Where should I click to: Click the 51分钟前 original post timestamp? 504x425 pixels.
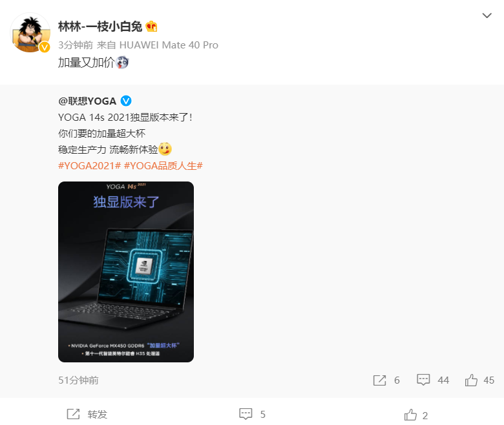pos(78,380)
